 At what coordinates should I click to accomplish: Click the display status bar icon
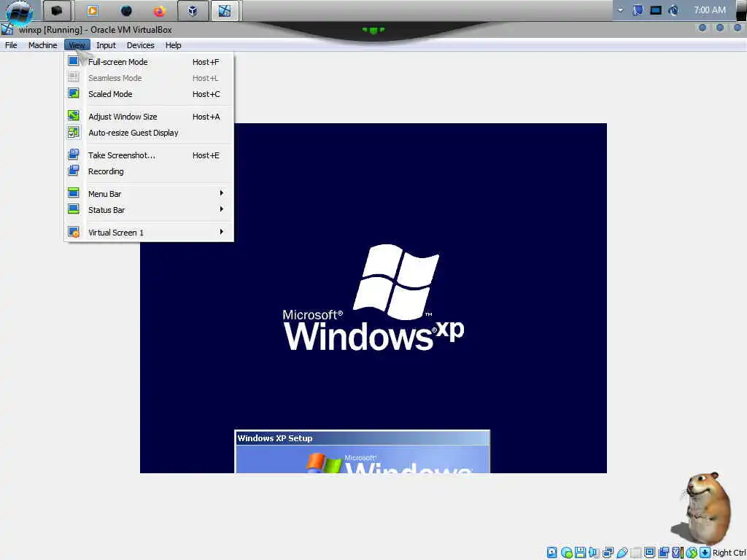tap(649, 553)
